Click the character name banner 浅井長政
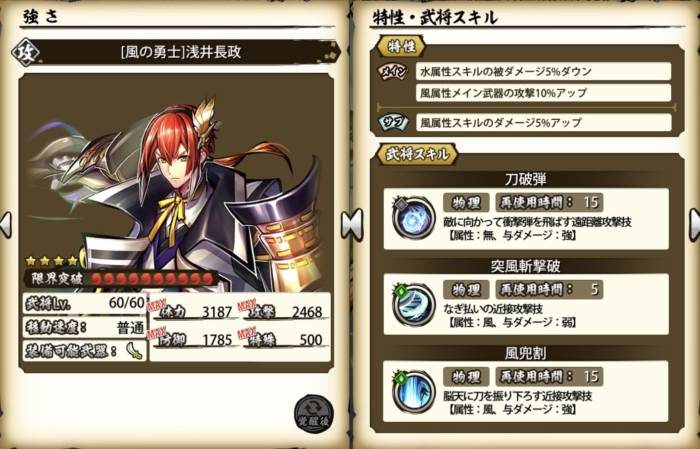Screen dimensions: 700x449 click(181, 53)
